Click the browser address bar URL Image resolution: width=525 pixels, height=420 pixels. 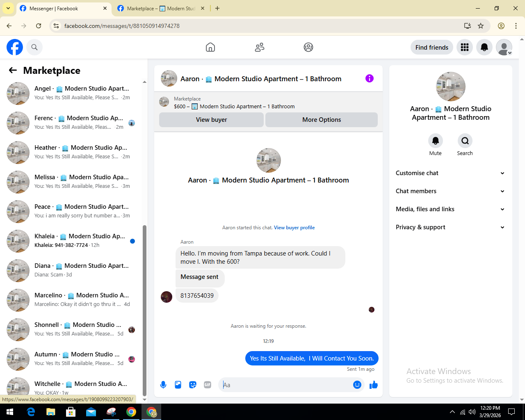click(x=122, y=26)
